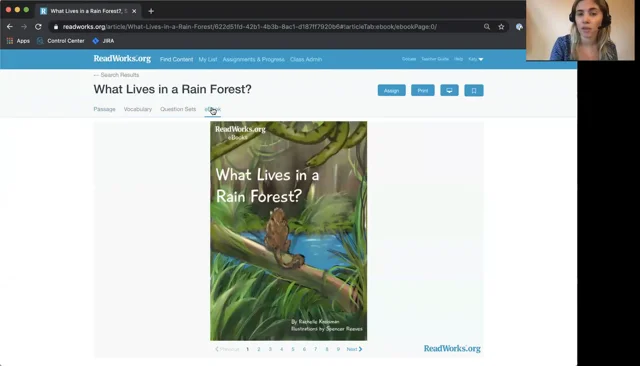Click the Assign button
This screenshot has width=640, height=366.
click(x=391, y=91)
